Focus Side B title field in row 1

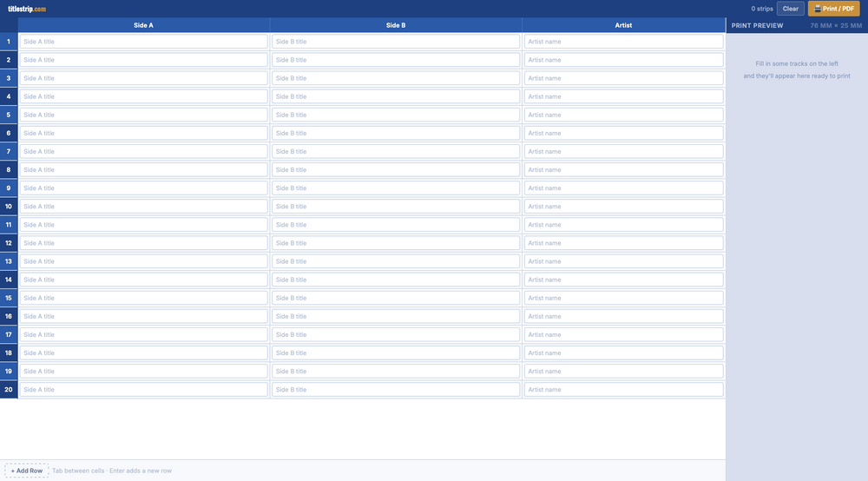(396, 42)
